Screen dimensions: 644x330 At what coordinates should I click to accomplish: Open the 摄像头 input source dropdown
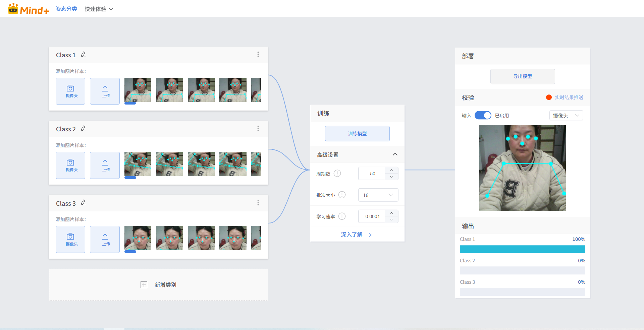(566, 116)
